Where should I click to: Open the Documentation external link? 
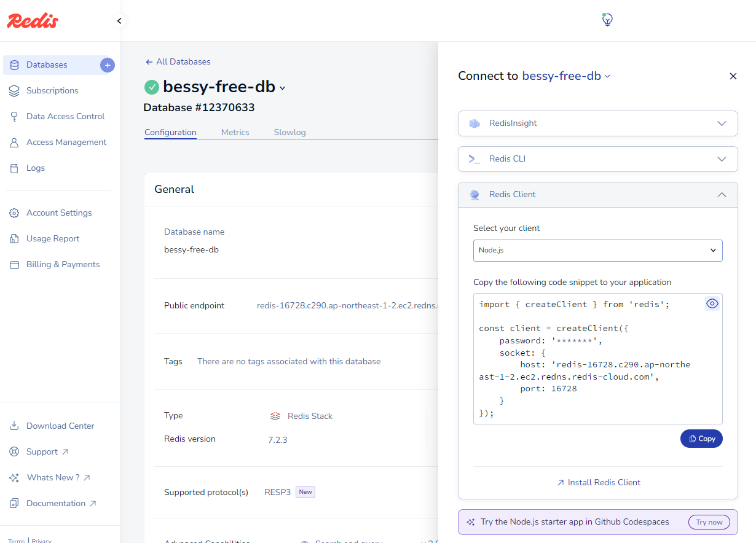coord(60,503)
